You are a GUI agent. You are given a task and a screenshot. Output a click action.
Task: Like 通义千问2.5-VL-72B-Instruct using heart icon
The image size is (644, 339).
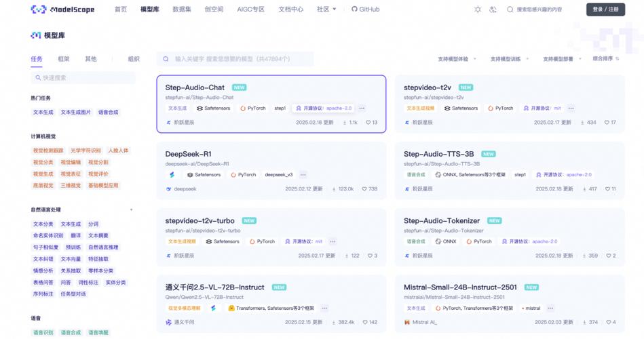(364, 322)
